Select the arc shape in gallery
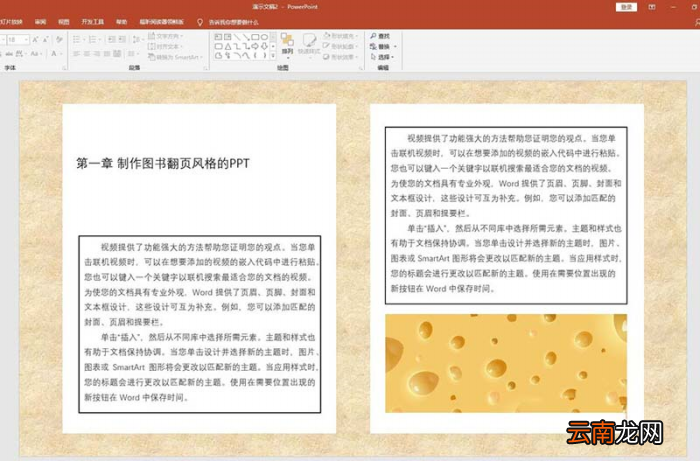700x461 pixels. pyautogui.click(x=237, y=55)
